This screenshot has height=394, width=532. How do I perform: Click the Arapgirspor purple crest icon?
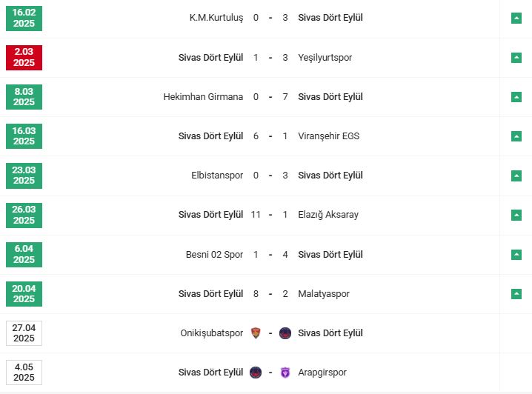285,373
